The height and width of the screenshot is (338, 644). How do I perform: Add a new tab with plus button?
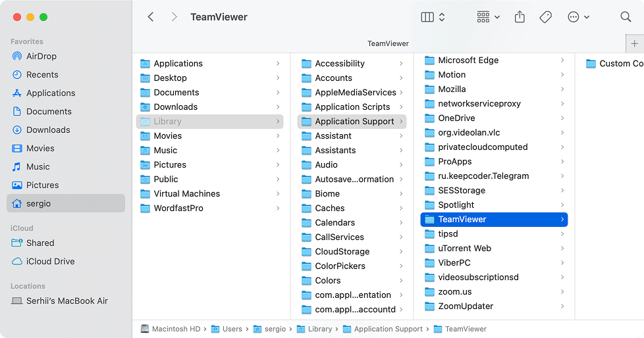[x=635, y=43]
